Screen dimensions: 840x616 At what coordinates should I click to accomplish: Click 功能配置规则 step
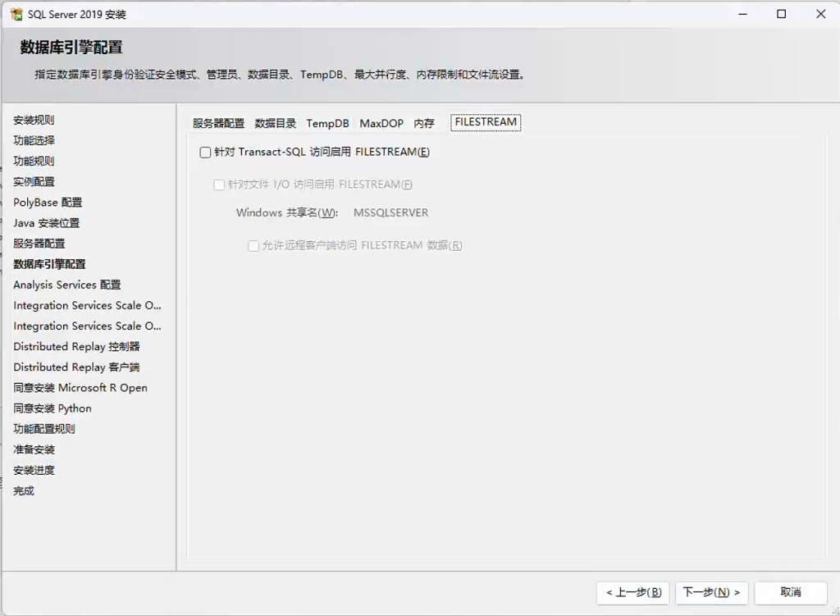click(x=44, y=429)
